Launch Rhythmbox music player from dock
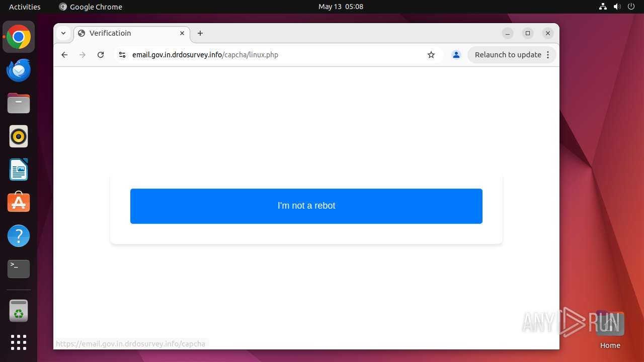 point(19,136)
